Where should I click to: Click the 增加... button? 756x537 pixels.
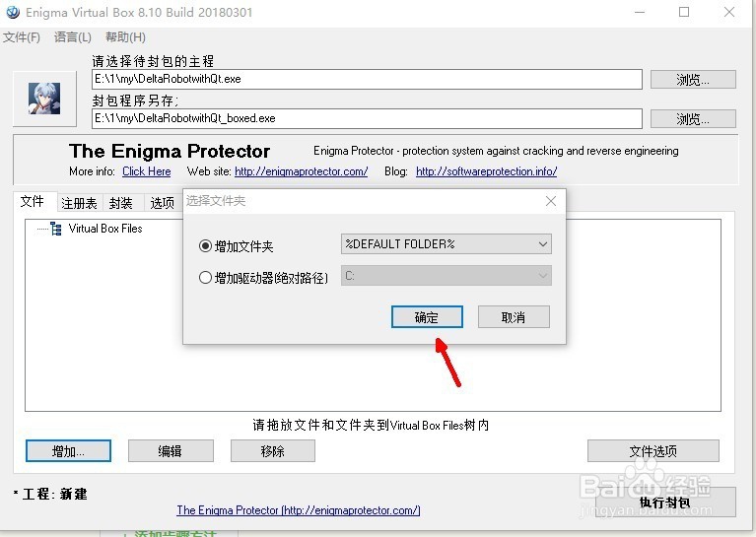[68, 451]
